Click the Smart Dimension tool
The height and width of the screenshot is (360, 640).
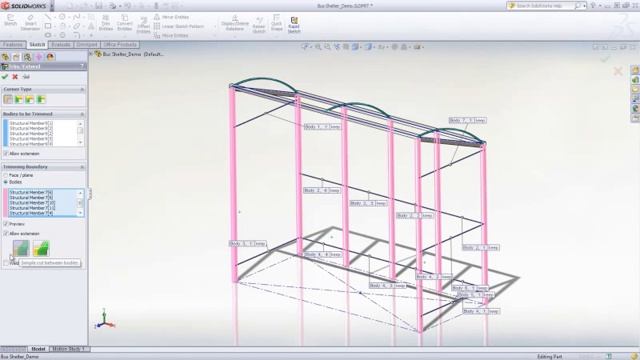30,23
